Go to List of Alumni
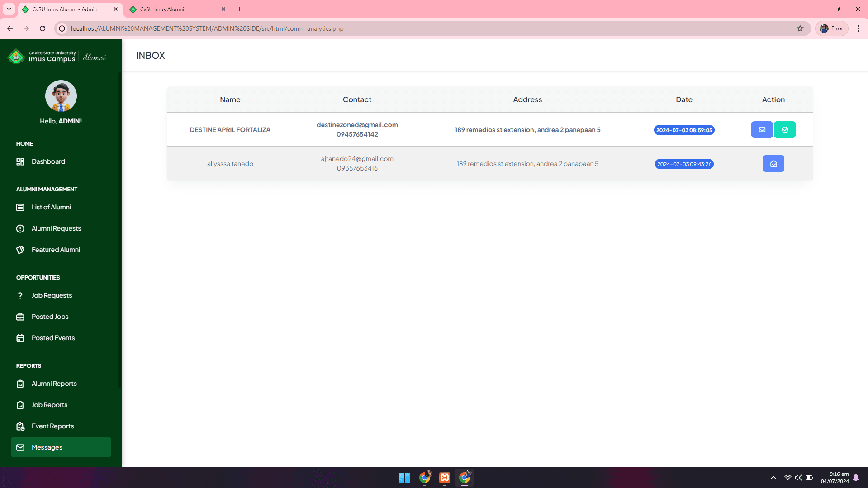This screenshot has width=868, height=488. [x=61, y=207]
